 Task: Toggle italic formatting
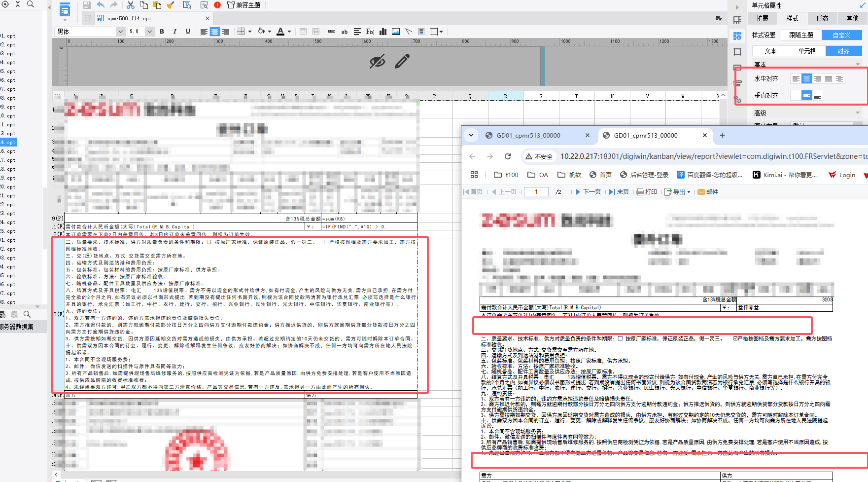click(175, 32)
